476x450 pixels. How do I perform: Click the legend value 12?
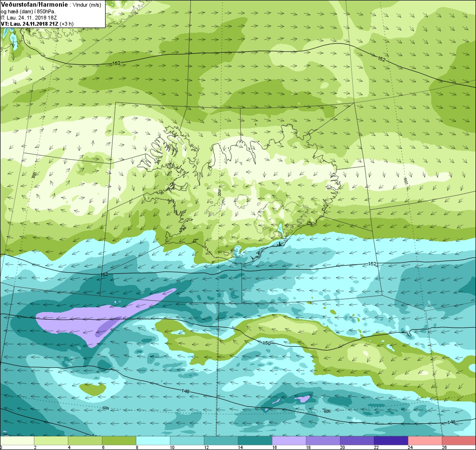pos(206,448)
